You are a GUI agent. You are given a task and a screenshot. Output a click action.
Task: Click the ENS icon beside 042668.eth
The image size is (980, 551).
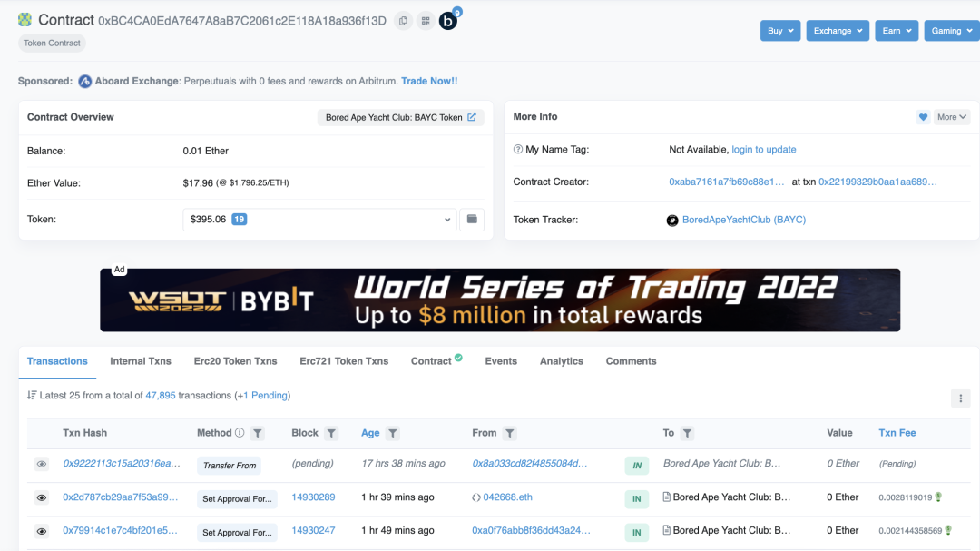[476, 497]
